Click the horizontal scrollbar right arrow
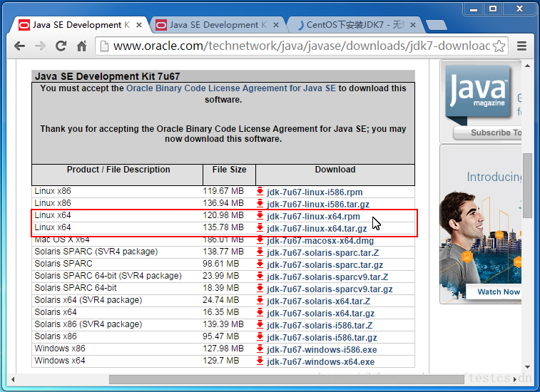This screenshot has height=392, width=540. [515, 379]
